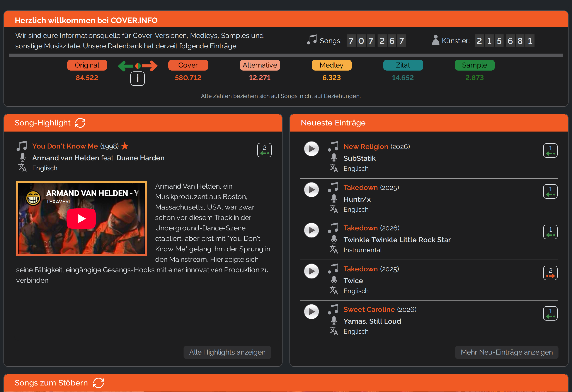
Task: Open the song Sweet Caroline
Action: click(x=369, y=310)
